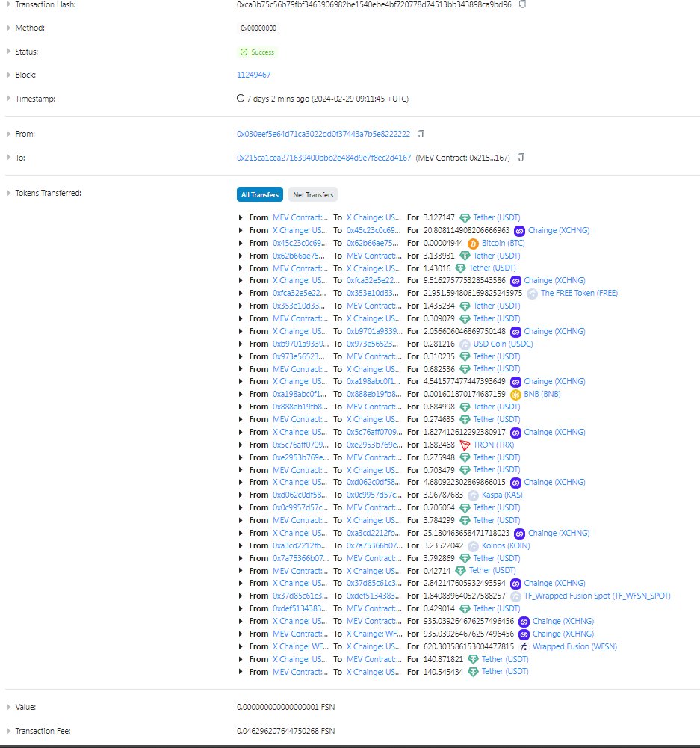The height and width of the screenshot is (748, 700).
Task: Click the Tether icon in the 0.429014 row
Action: [465, 609]
